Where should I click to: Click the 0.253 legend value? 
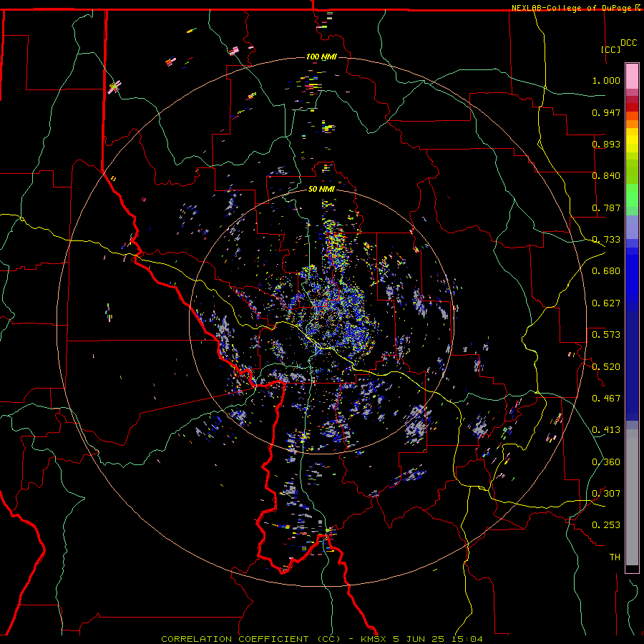[x=606, y=525]
